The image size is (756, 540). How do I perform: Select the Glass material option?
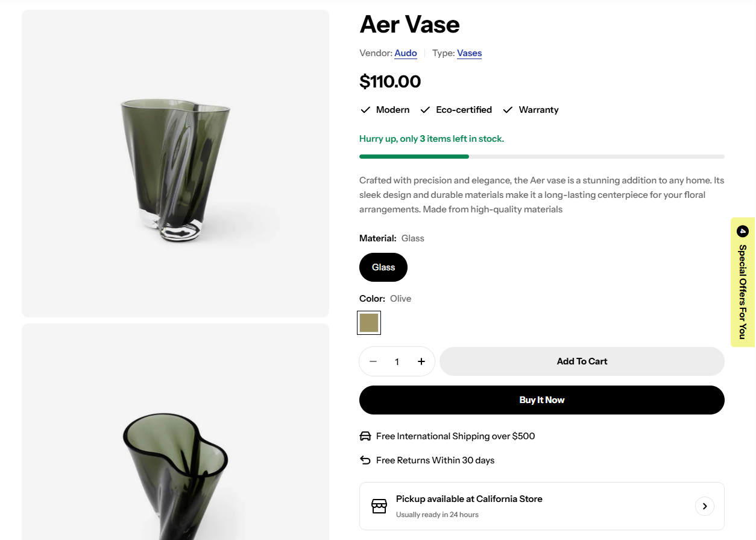click(383, 267)
